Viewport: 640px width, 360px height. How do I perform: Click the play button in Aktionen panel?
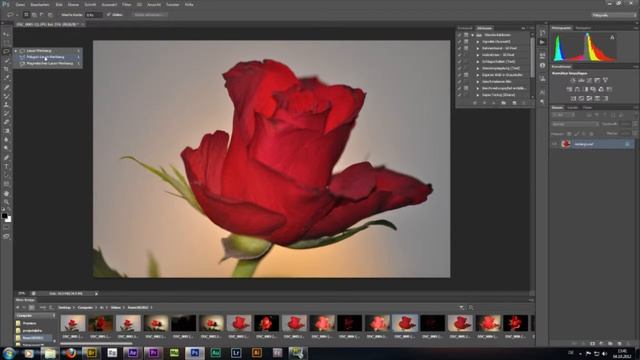[494, 103]
